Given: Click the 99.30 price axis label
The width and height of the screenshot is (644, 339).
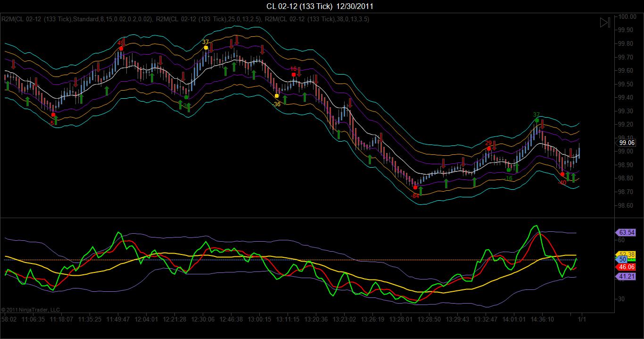Looking at the screenshot, I should (x=626, y=111).
